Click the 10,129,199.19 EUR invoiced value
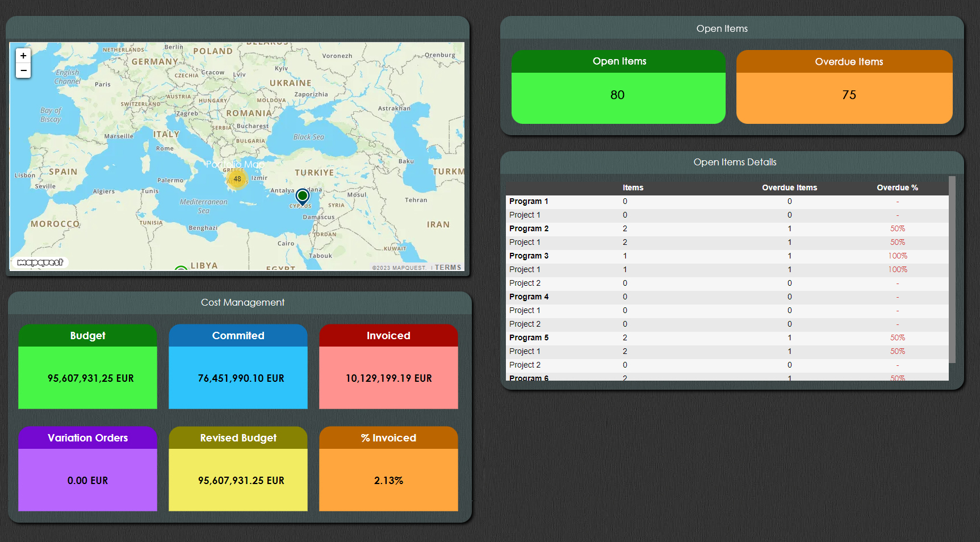This screenshot has width=980, height=542. coord(389,378)
